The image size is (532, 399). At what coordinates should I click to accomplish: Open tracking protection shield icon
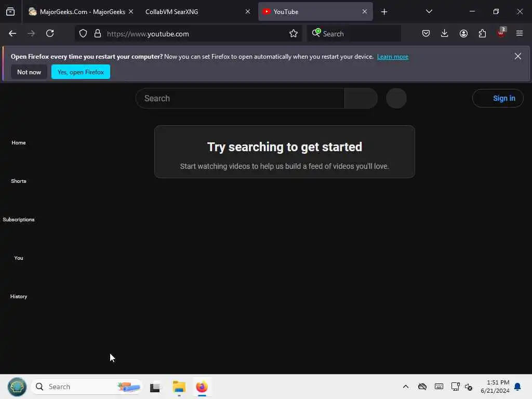pyautogui.click(x=83, y=34)
